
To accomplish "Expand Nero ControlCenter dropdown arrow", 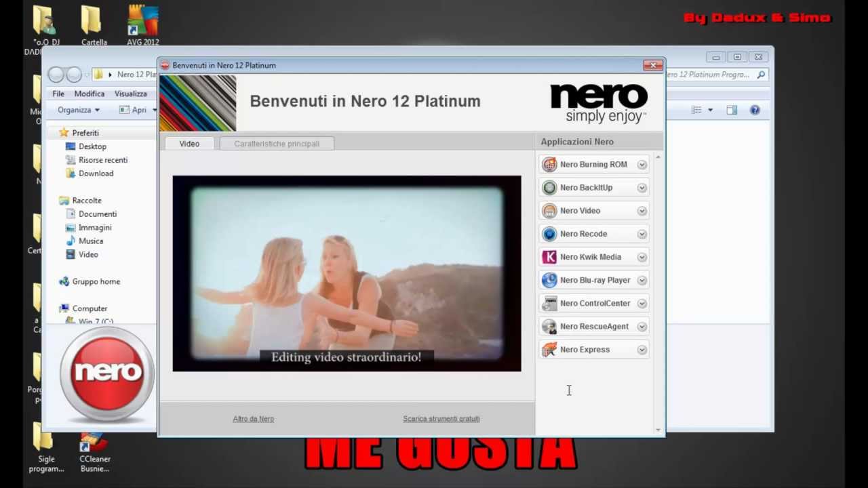I will pos(642,303).
